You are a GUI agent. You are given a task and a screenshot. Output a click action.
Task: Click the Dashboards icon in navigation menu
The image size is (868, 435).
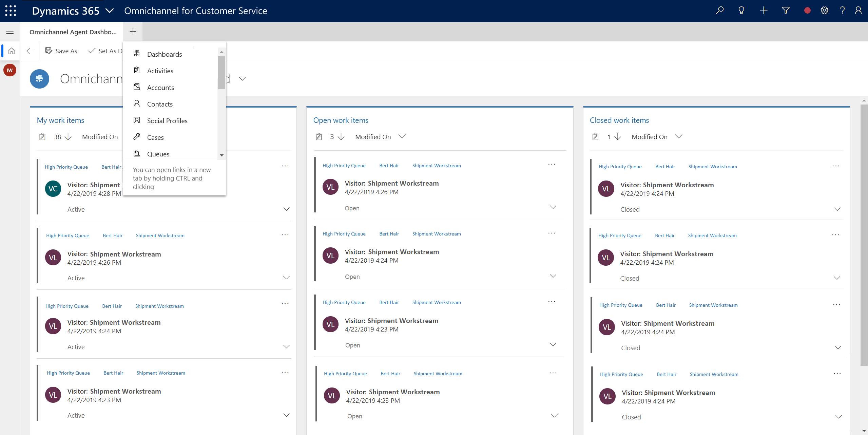point(136,54)
